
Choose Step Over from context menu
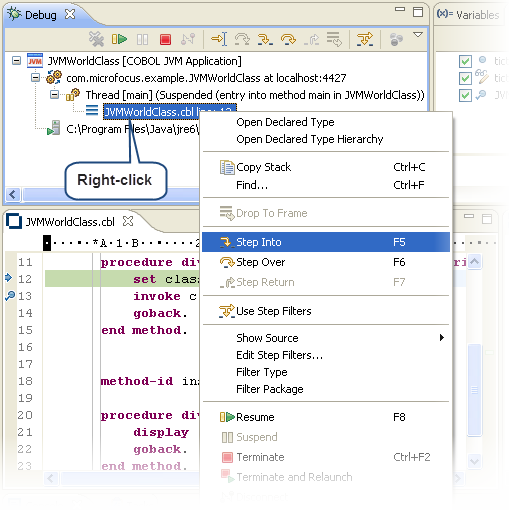tap(326, 262)
